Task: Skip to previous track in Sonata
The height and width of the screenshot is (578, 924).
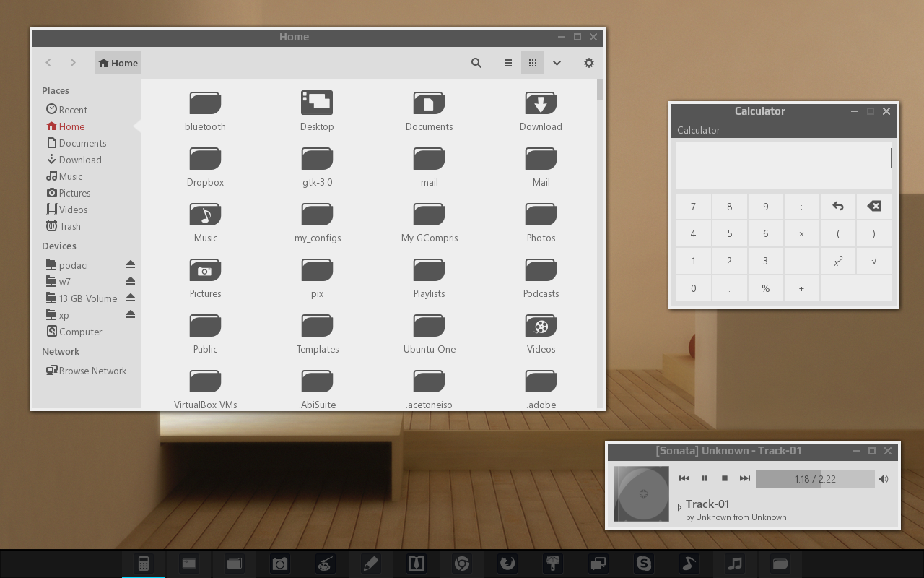Action: [x=684, y=478]
